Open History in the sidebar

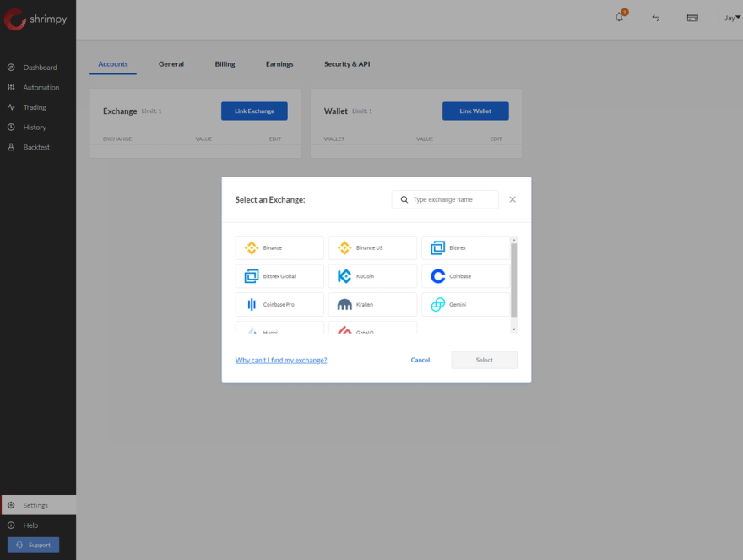pyautogui.click(x=38, y=127)
